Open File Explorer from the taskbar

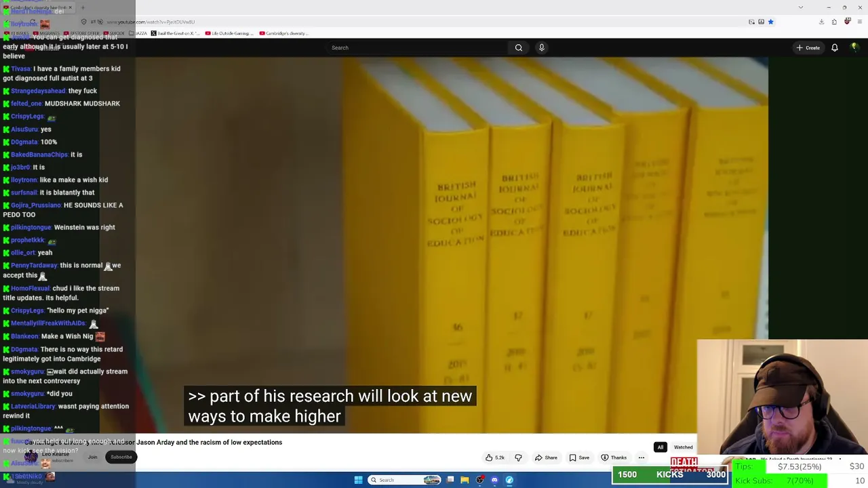point(465,480)
